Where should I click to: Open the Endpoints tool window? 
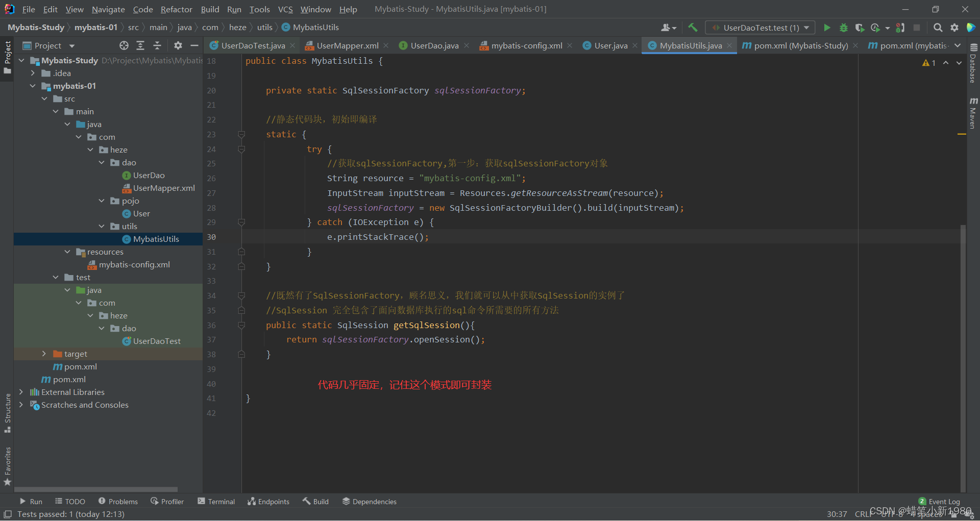268,502
